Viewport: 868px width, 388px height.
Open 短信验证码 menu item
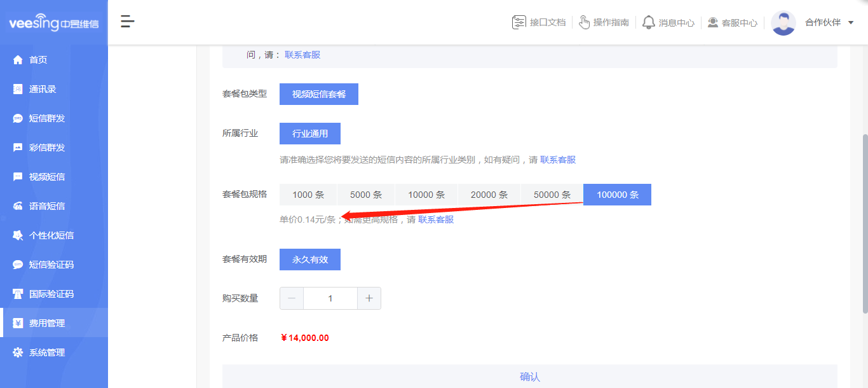click(x=54, y=265)
